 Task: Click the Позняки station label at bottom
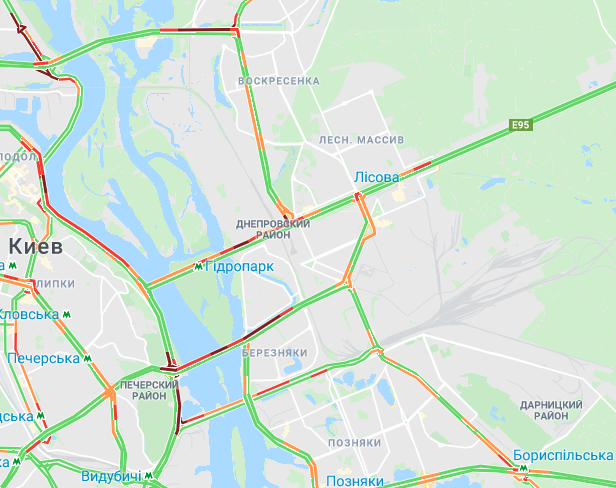pos(355,481)
